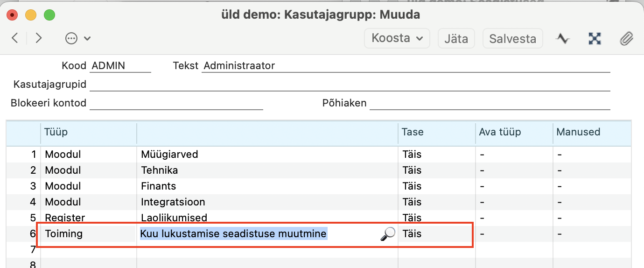Expand the Koosta dropdown
This screenshot has width=644, height=268.
(397, 38)
